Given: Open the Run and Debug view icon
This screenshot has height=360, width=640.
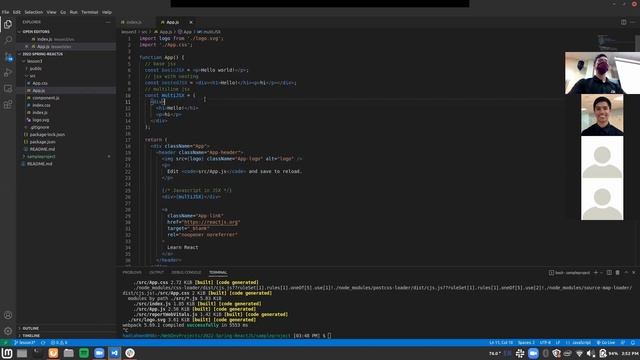Looking at the screenshot, I should pyautogui.click(x=8, y=73).
